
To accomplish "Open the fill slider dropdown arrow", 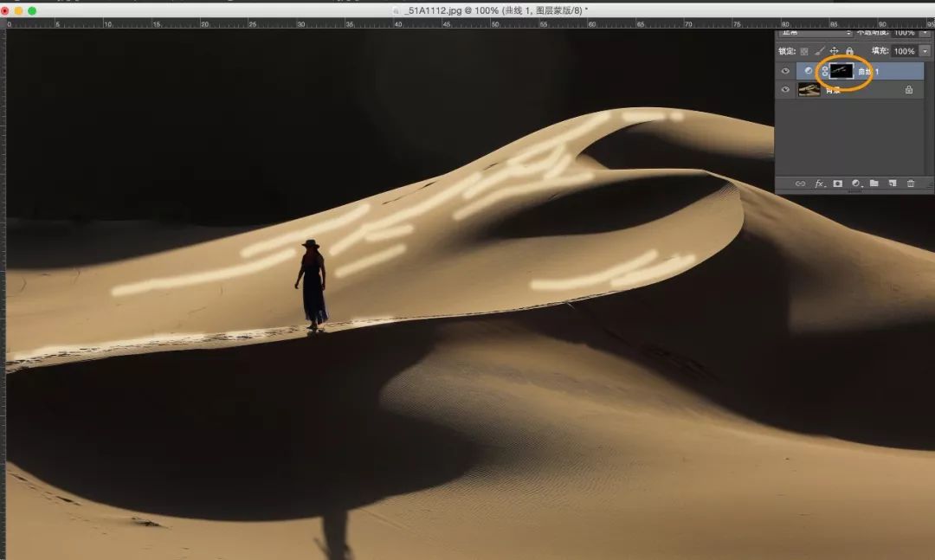I will coord(925,51).
